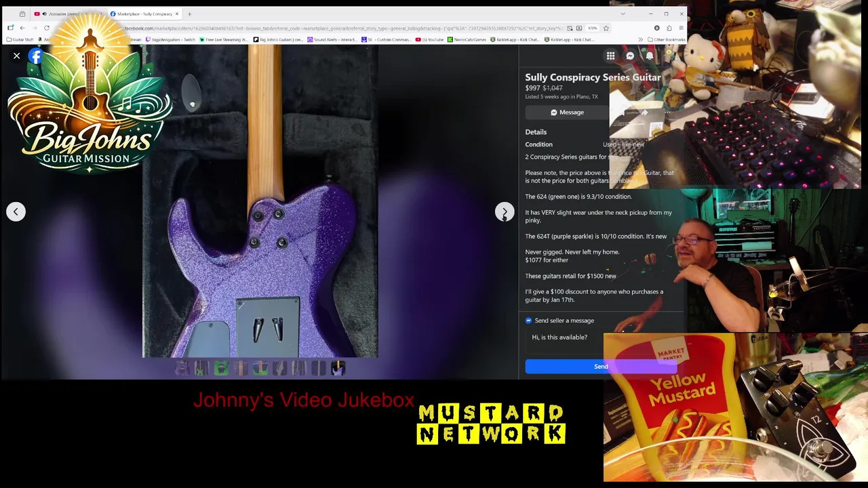Go forward in the browser
The width and height of the screenshot is (868, 488).
click(x=35, y=28)
